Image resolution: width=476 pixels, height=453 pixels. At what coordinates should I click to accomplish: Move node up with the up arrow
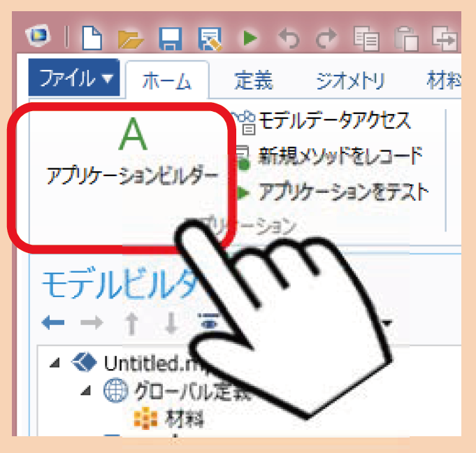click(x=131, y=324)
